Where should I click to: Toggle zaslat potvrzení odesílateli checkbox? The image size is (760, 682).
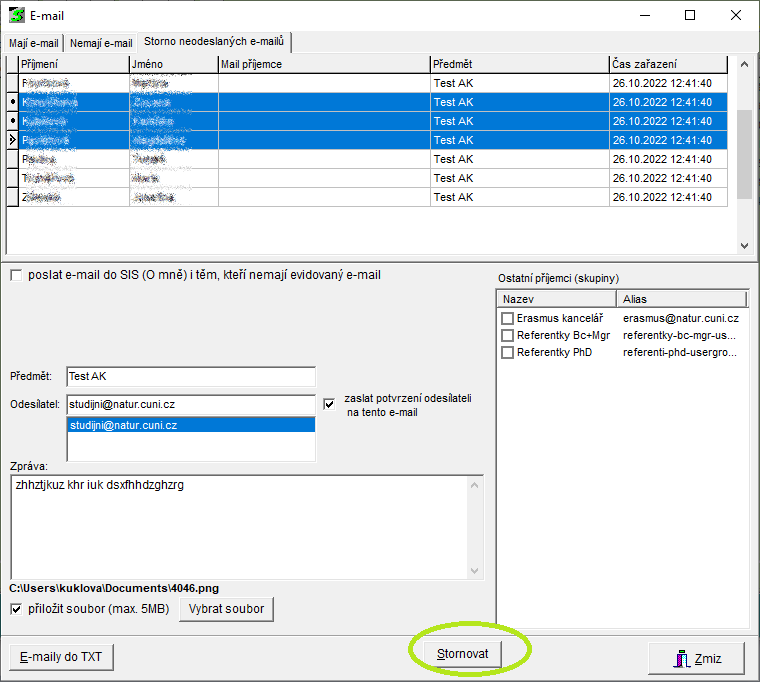coord(330,404)
